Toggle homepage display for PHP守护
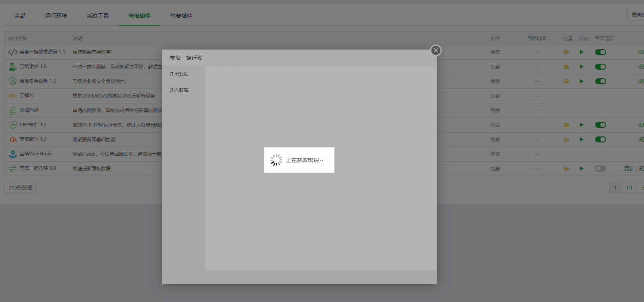644x302 pixels. pos(600,125)
